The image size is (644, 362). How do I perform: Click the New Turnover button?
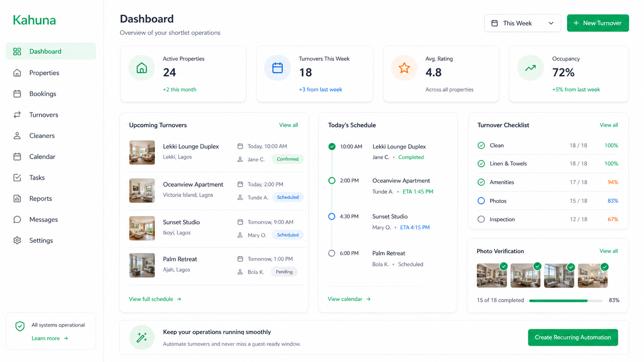598,23
